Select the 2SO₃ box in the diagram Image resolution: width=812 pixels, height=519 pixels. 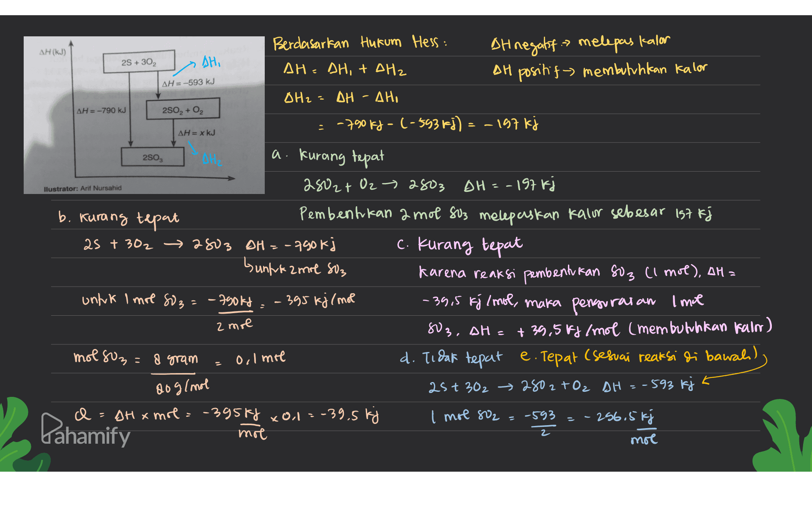[153, 158]
